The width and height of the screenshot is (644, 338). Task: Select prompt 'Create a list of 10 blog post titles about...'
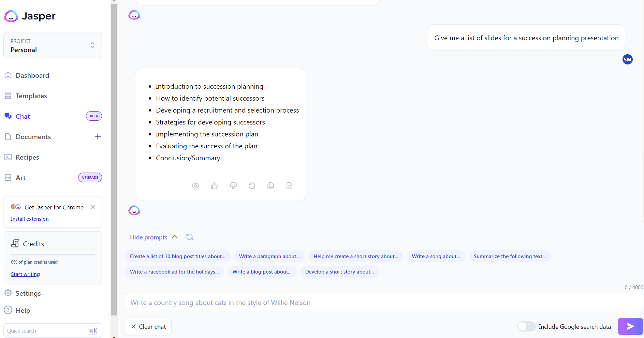178,256
